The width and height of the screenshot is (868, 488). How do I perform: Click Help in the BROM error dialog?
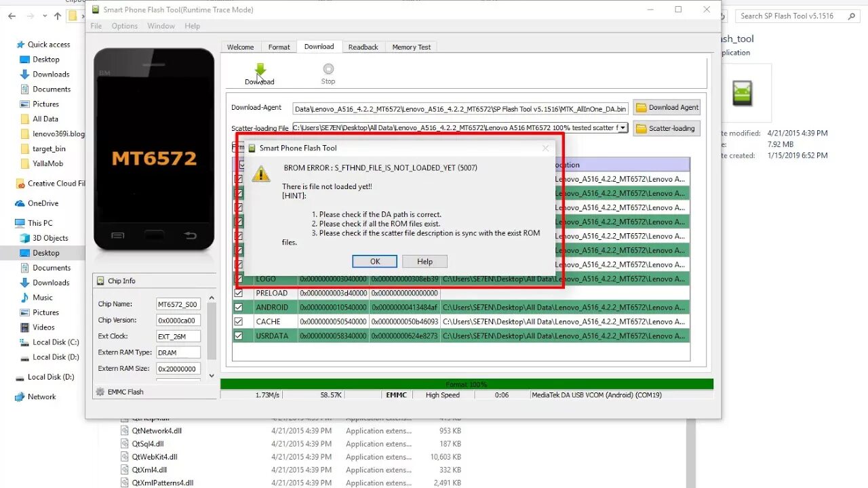coord(425,262)
